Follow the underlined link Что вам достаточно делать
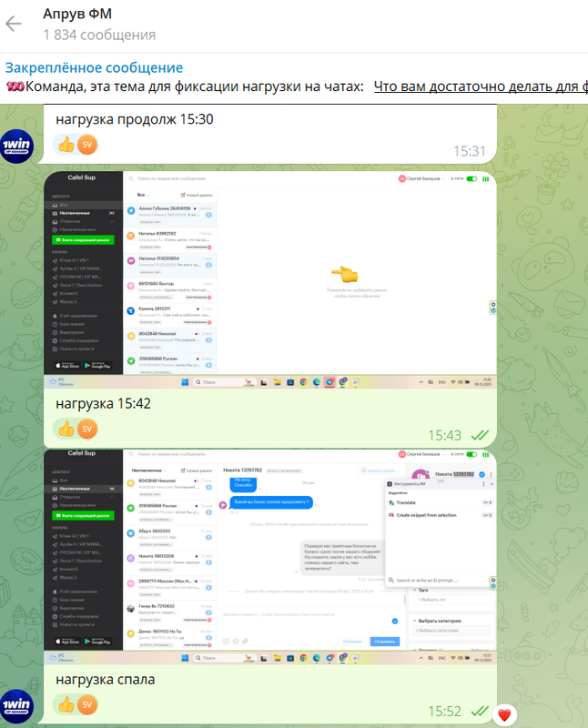The width and height of the screenshot is (588, 728). [481, 86]
